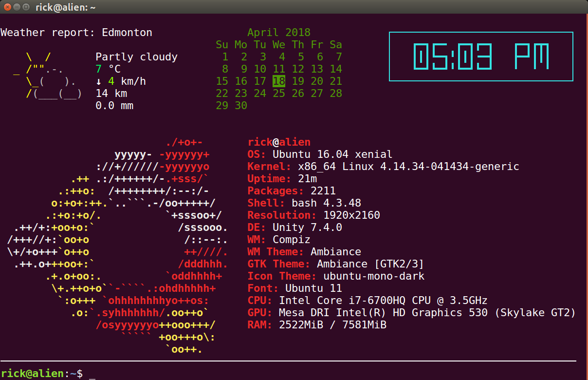Click the Mo weekday column label

pos(241,44)
